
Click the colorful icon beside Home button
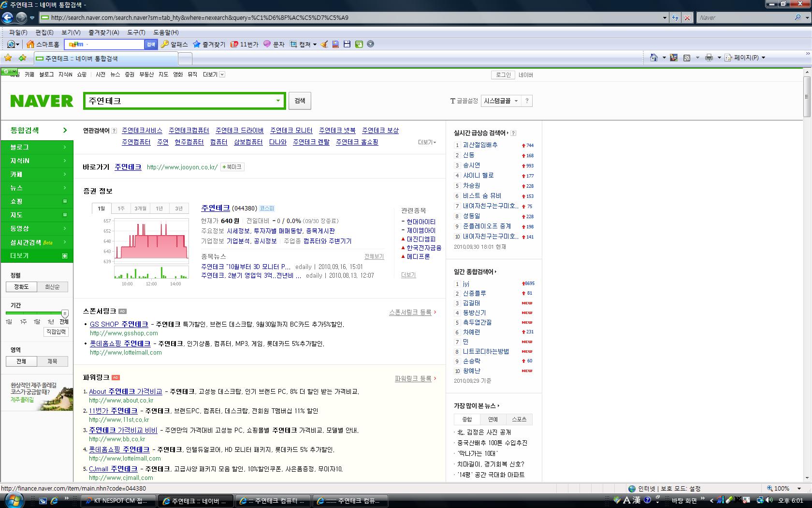674,58
